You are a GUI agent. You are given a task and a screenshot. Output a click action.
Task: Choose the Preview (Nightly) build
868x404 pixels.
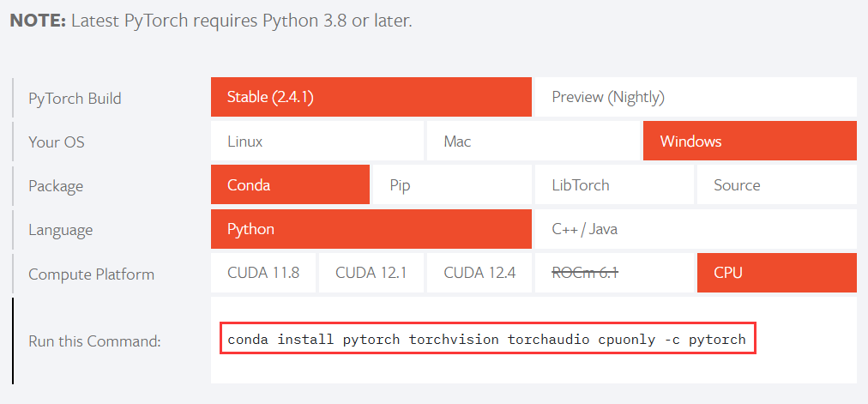click(x=695, y=98)
